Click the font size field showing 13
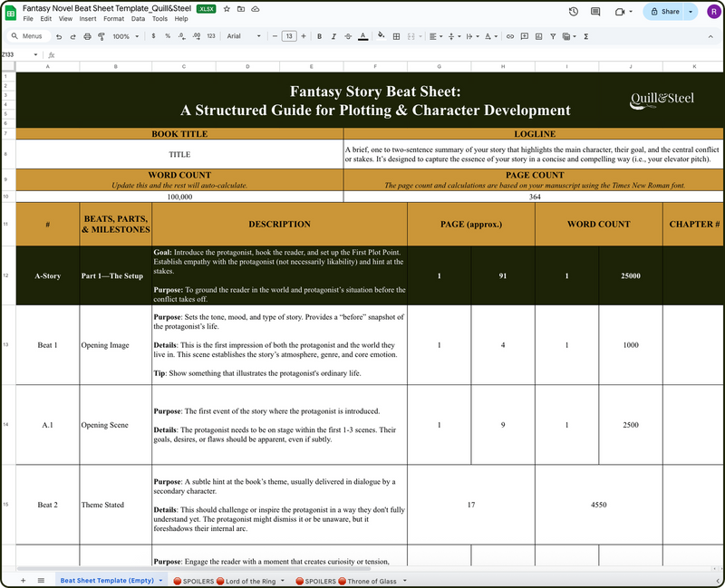The height and width of the screenshot is (588, 725). pos(289,36)
